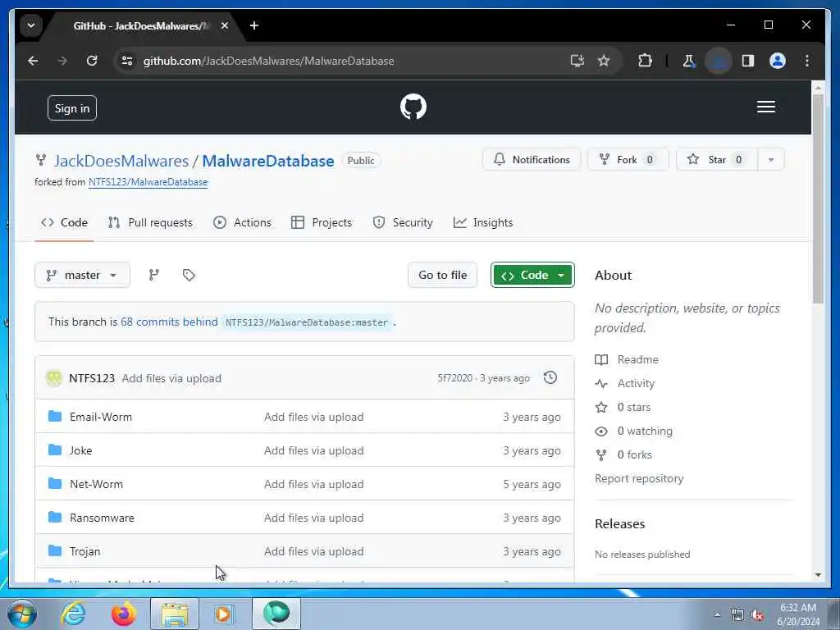Click the address bar URL
This screenshot has height=630, width=840.
tap(268, 61)
